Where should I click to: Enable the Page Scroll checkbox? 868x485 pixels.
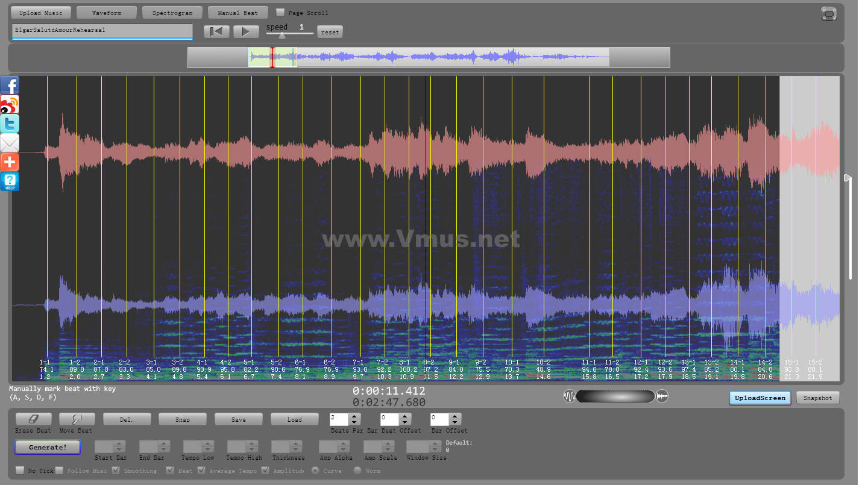tap(280, 13)
